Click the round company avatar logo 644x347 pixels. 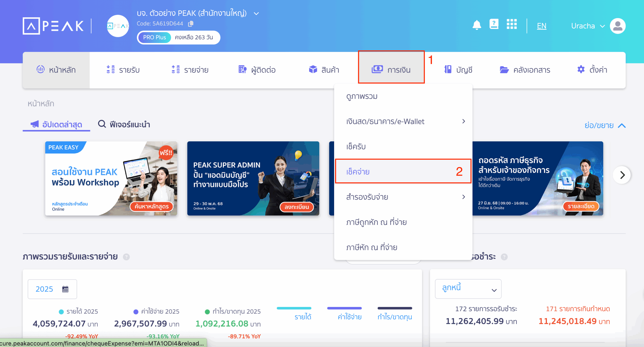118,26
